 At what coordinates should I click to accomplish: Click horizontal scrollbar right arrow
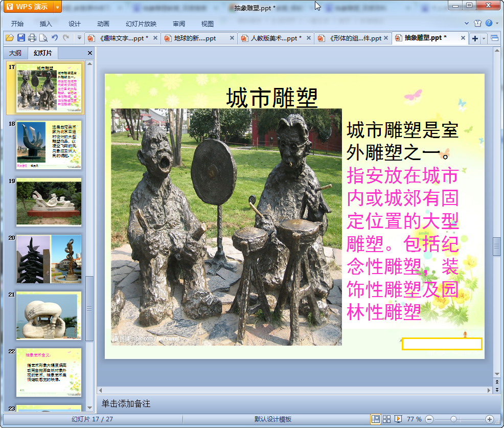[489, 390]
